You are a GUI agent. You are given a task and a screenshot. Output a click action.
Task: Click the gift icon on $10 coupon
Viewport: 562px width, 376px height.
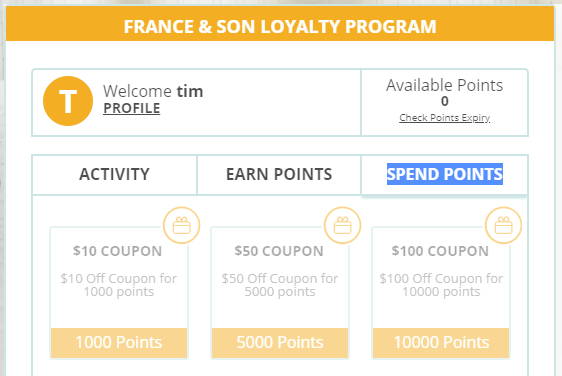(x=182, y=225)
